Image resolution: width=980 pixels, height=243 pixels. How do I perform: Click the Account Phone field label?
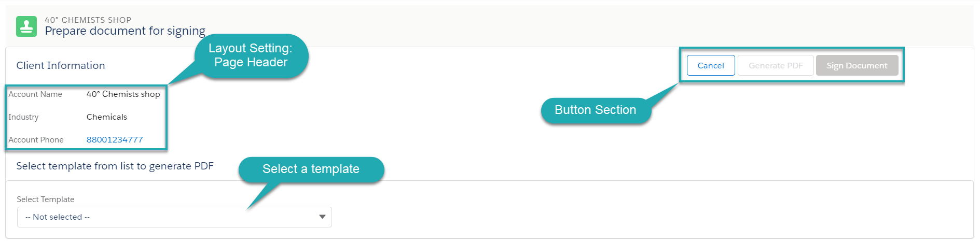(x=36, y=140)
